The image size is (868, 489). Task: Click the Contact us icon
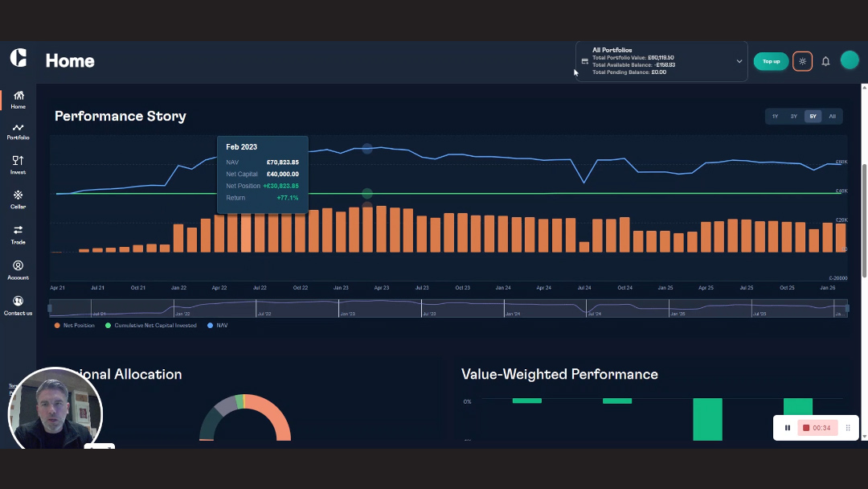point(18,302)
